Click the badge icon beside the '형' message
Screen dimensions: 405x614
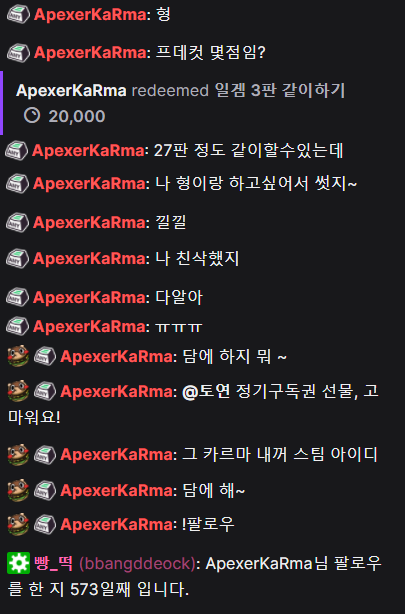[18, 14]
